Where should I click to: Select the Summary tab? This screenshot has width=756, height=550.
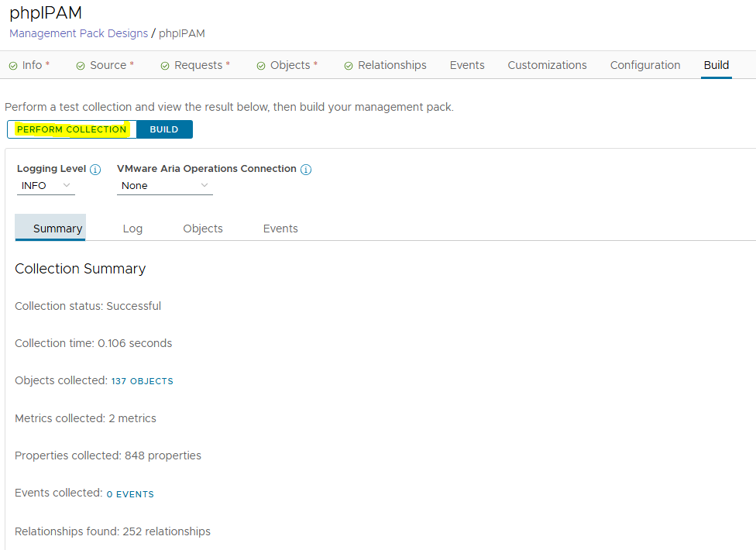(x=57, y=229)
